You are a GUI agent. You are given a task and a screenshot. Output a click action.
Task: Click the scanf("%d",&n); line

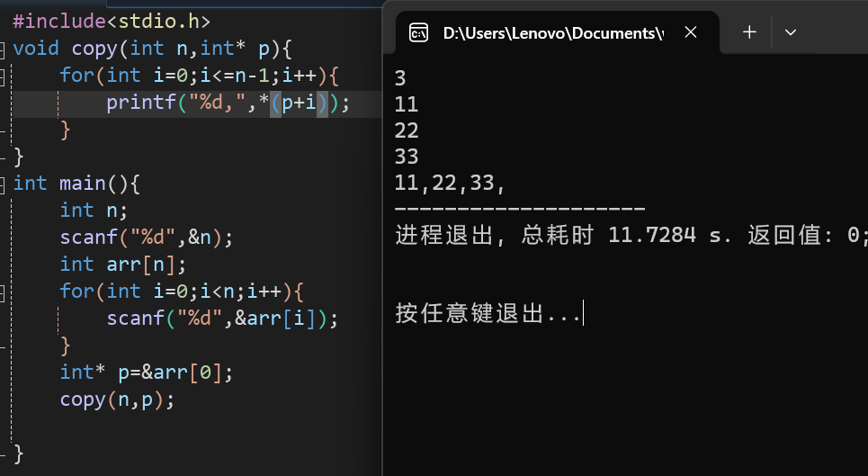pos(147,238)
